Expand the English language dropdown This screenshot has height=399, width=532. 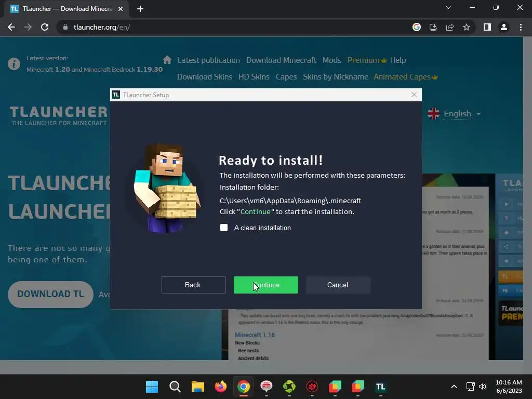[x=454, y=114]
